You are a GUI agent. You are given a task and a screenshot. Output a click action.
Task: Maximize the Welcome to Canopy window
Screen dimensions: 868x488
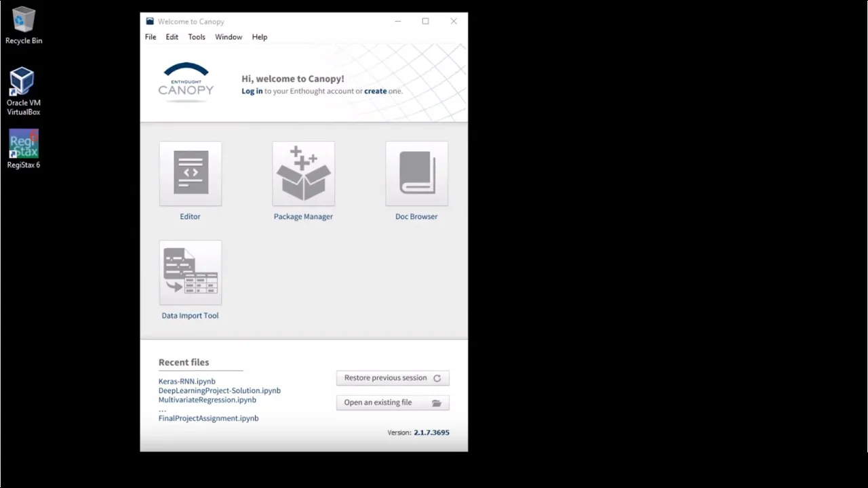pos(425,22)
